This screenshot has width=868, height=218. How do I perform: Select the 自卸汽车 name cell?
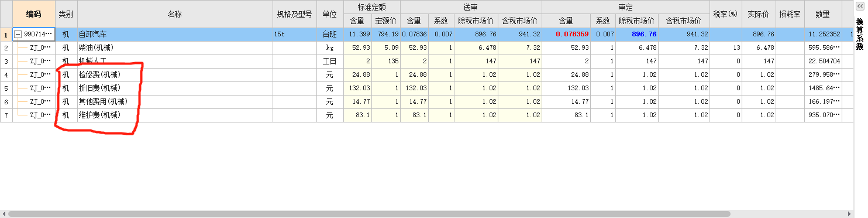click(175, 35)
